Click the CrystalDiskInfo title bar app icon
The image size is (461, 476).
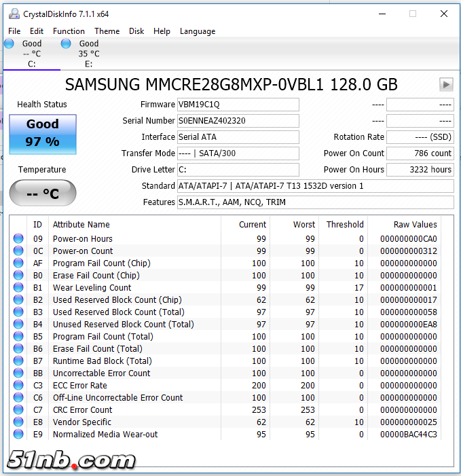click(14, 14)
